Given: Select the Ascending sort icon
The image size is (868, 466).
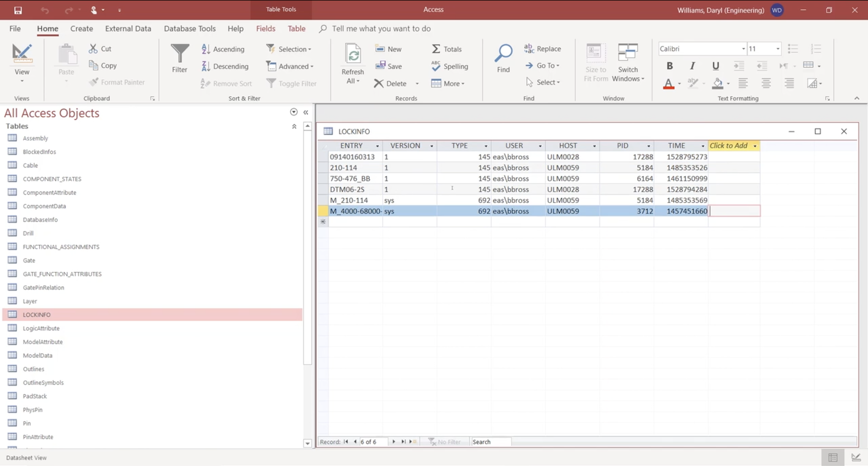Looking at the screenshot, I should [206, 49].
